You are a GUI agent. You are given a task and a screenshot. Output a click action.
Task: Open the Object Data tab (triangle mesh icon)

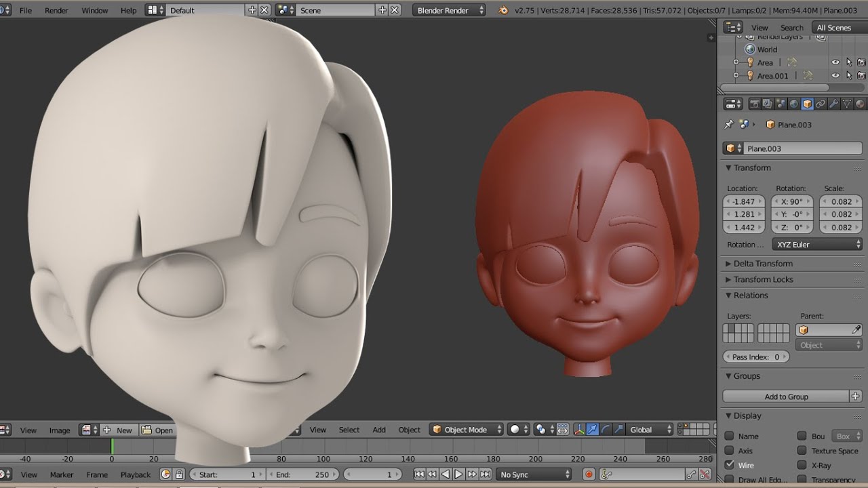847,104
